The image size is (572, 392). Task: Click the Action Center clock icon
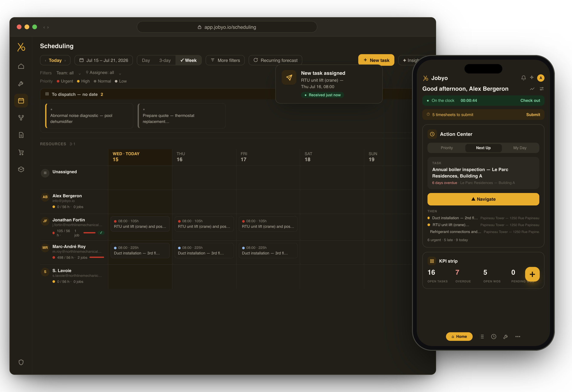click(432, 134)
